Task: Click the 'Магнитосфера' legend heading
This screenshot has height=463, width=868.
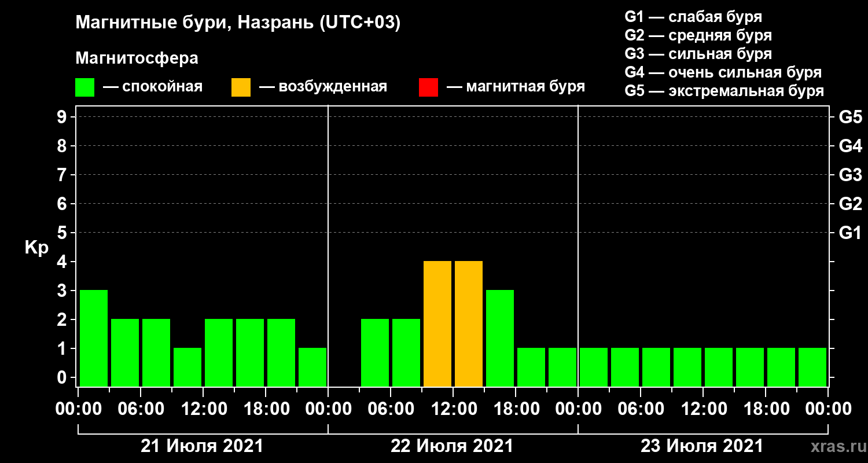Action: [x=137, y=58]
